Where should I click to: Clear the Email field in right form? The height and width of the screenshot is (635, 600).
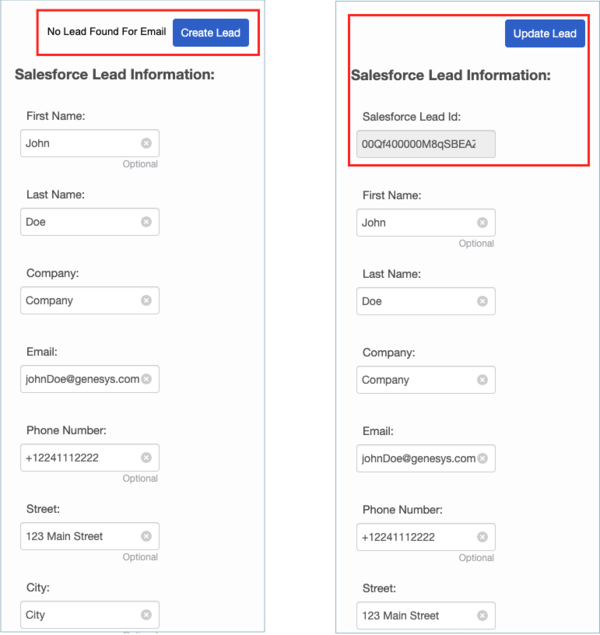pyautogui.click(x=482, y=458)
